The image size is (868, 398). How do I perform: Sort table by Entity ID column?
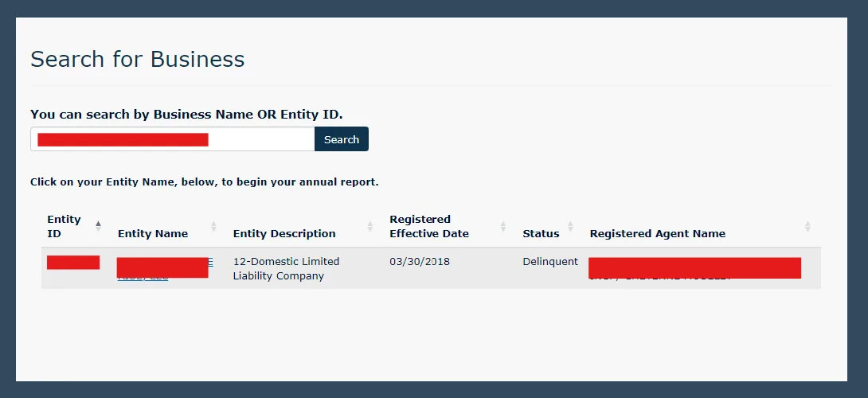point(98,226)
